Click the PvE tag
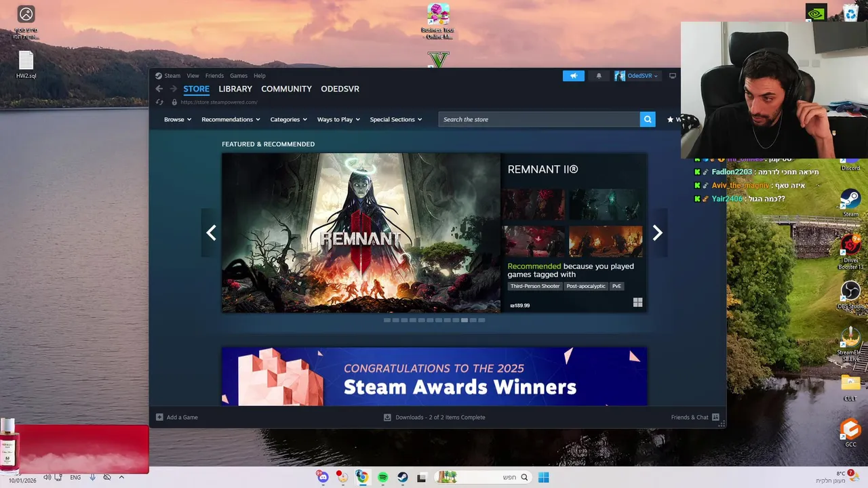This screenshot has height=488, width=868. pyautogui.click(x=616, y=286)
